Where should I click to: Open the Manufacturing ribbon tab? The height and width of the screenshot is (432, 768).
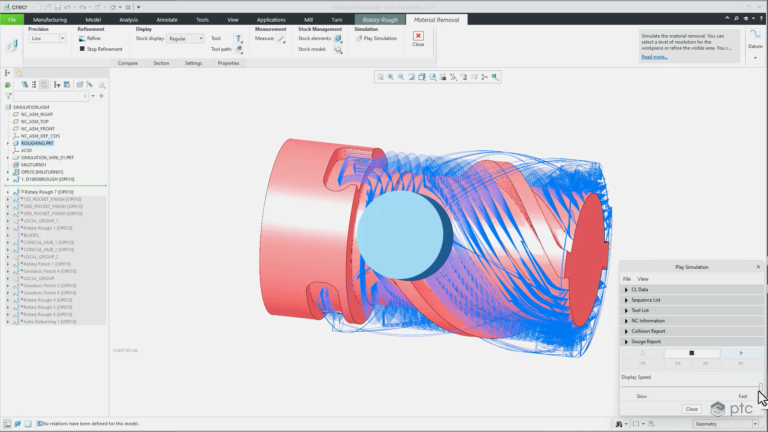click(50, 20)
